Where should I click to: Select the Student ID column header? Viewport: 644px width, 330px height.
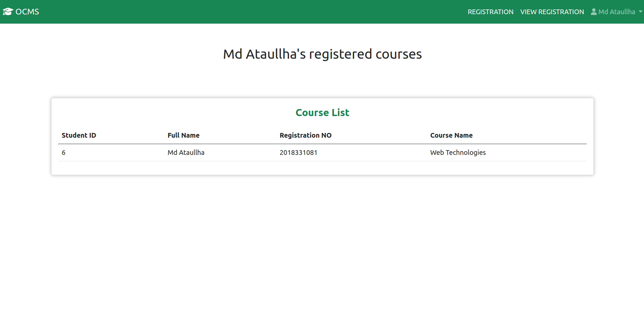coord(79,135)
